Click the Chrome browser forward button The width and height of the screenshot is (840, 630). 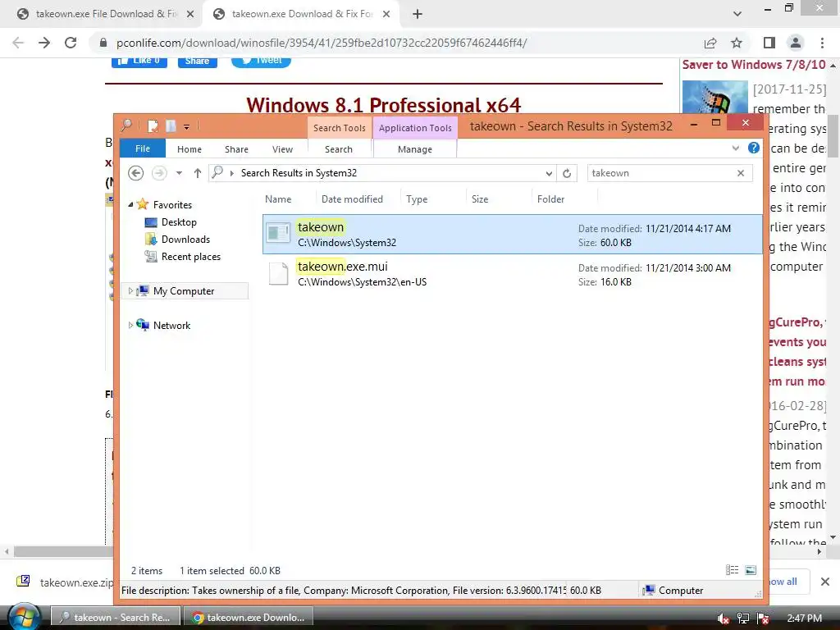coord(44,43)
